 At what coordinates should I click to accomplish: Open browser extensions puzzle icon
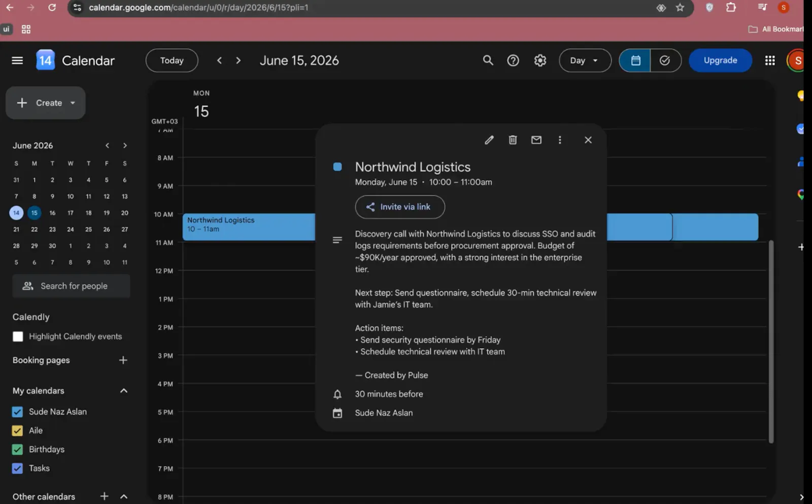731,8
